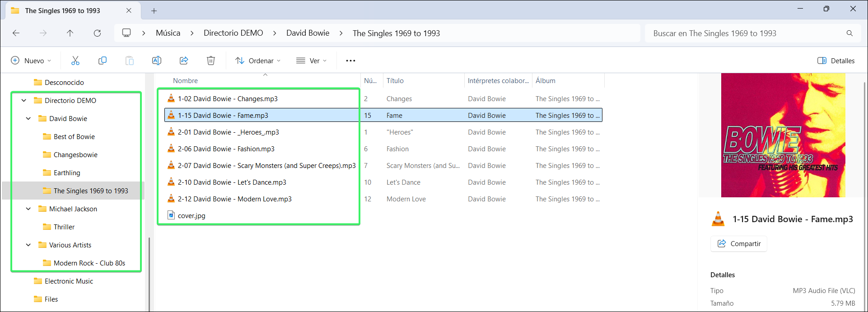Image resolution: width=868 pixels, height=312 pixels.
Task: Click the search magnifier icon
Action: point(849,33)
